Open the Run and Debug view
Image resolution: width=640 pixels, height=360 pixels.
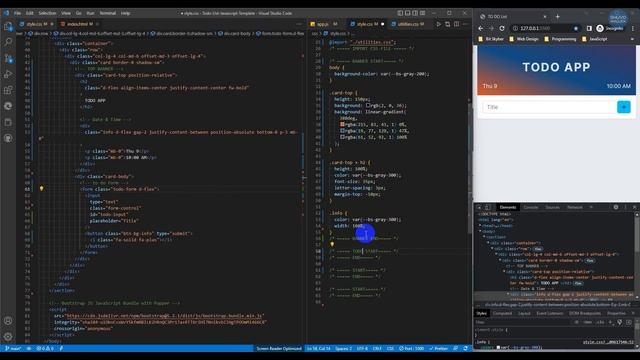click(x=8, y=74)
